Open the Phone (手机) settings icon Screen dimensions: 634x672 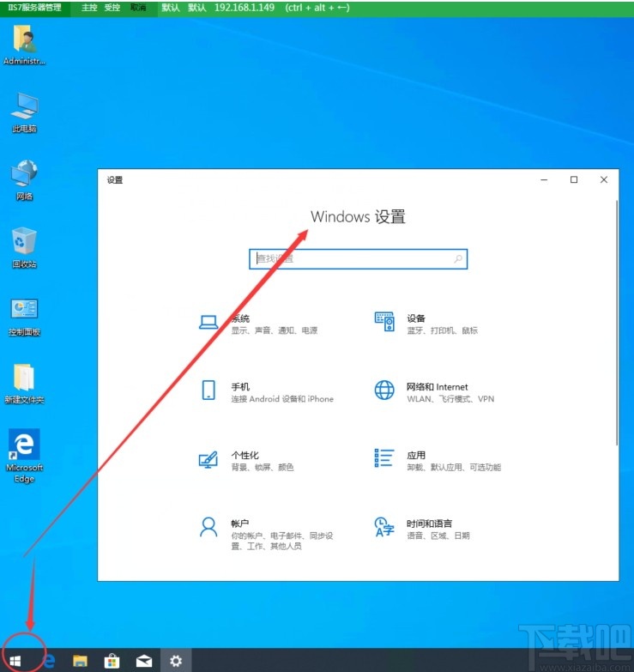pos(208,390)
